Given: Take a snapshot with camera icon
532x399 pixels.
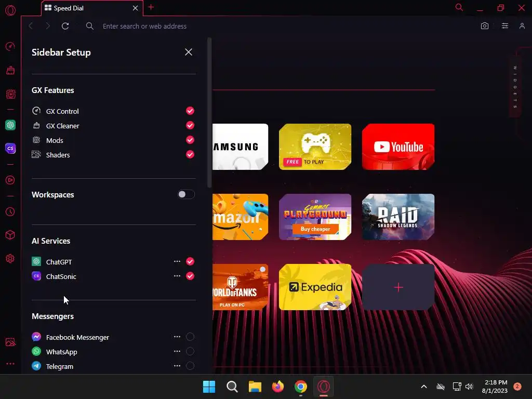Looking at the screenshot, I should pyautogui.click(x=485, y=26).
